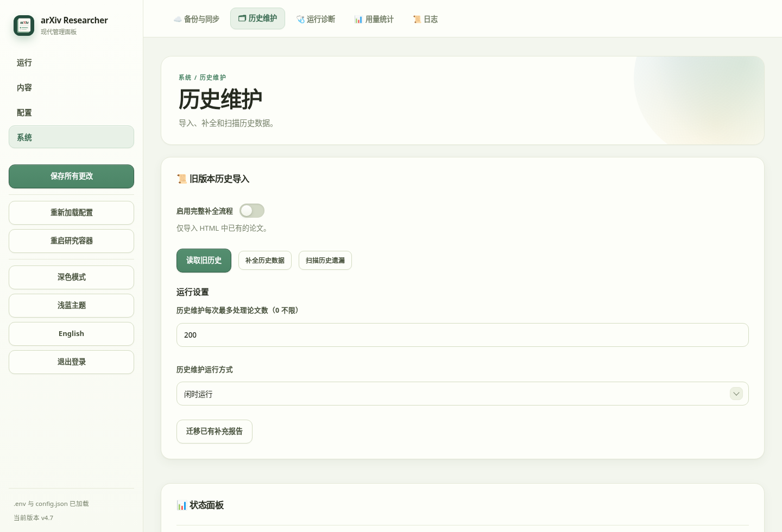Select 运行 in the sidebar
The image size is (782, 532).
71,62
